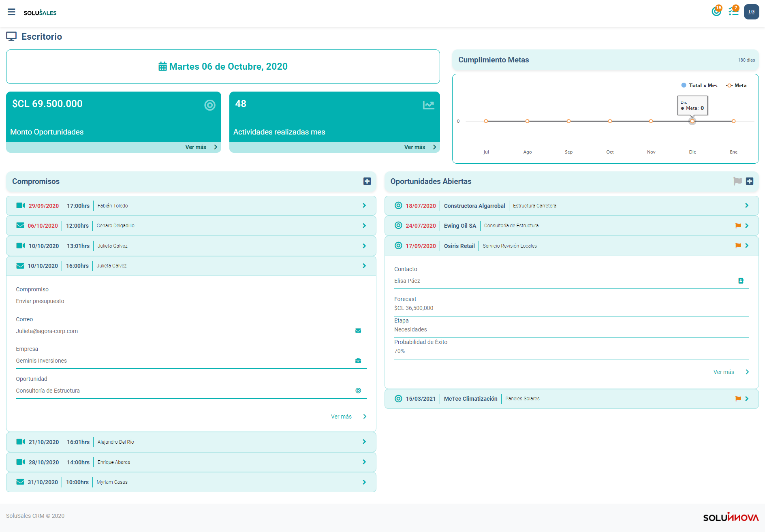
Task: Add a new commitment with the plus icon
Action: point(367,182)
